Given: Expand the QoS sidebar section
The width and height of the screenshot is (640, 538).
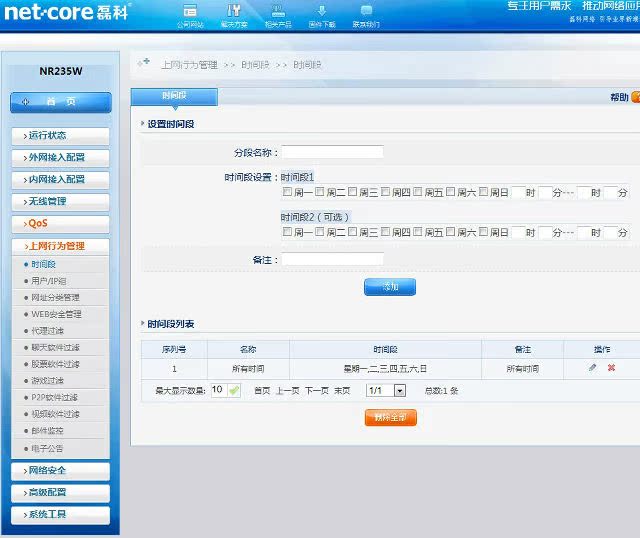Looking at the screenshot, I should (x=60, y=223).
